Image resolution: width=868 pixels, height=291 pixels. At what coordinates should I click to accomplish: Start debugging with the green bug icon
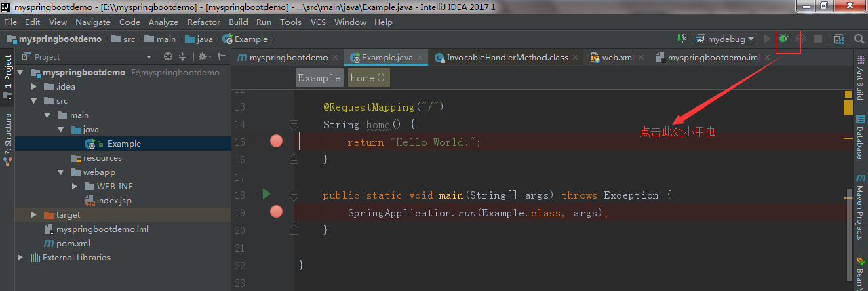783,39
